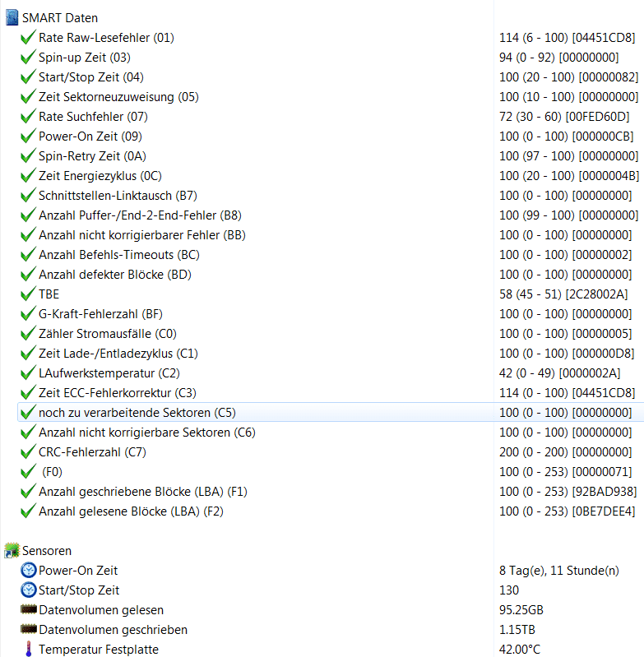Select the SMART Daten heading

click(60, 18)
